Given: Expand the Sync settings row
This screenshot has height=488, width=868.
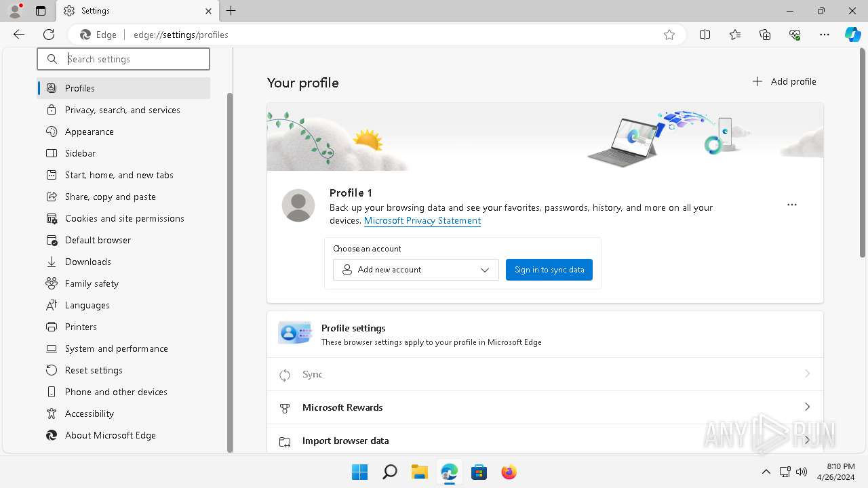Looking at the screenshot, I should click(545, 374).
